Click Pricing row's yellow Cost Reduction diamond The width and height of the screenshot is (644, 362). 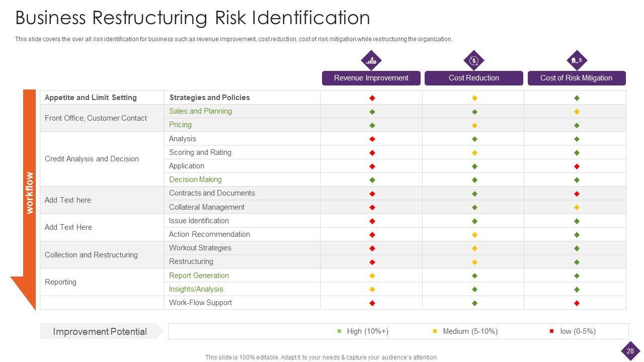point(474,125)
